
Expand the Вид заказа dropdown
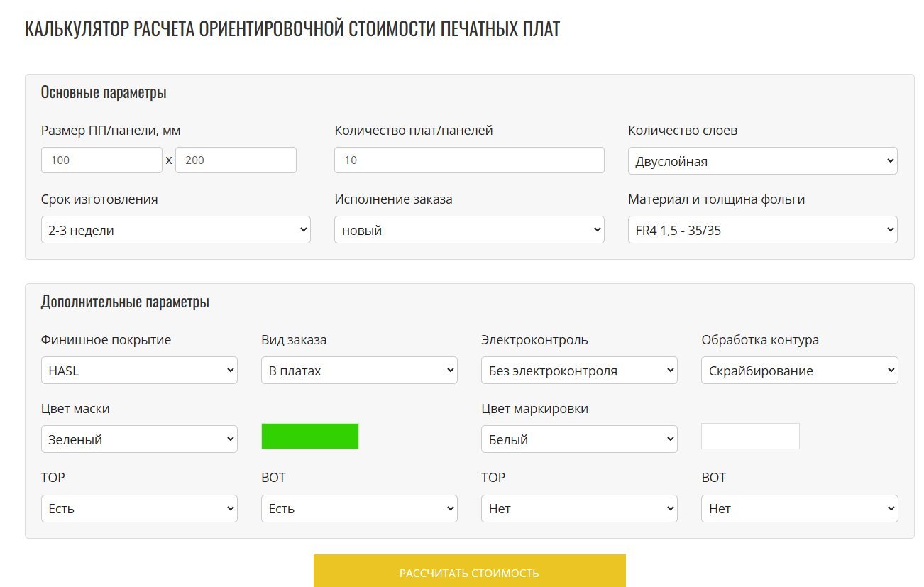359,371
